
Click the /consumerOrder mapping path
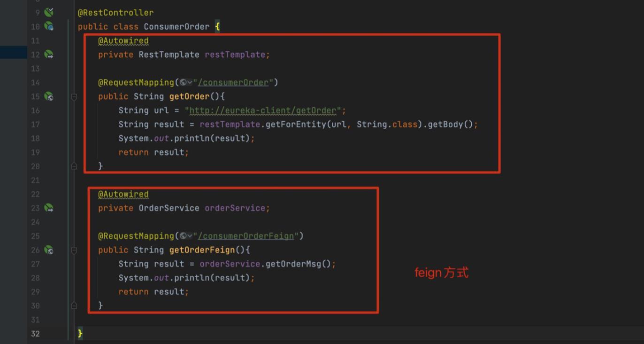point(233,83)
